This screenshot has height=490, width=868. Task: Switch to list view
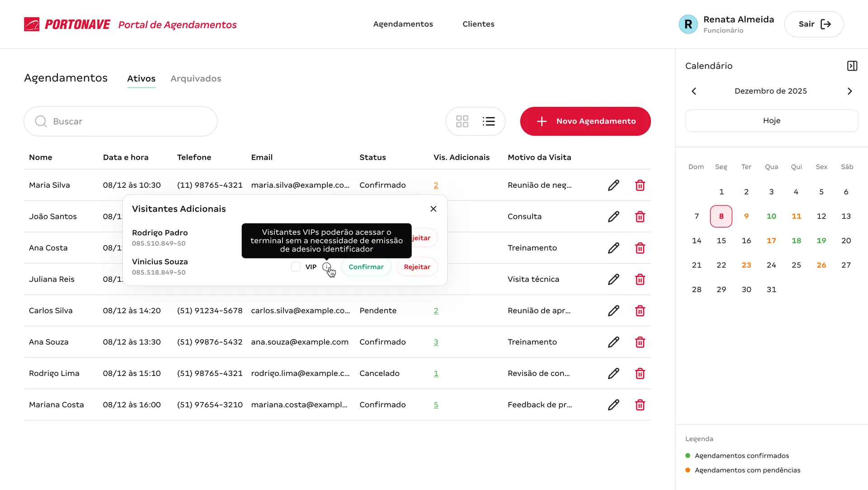(489, 121)
